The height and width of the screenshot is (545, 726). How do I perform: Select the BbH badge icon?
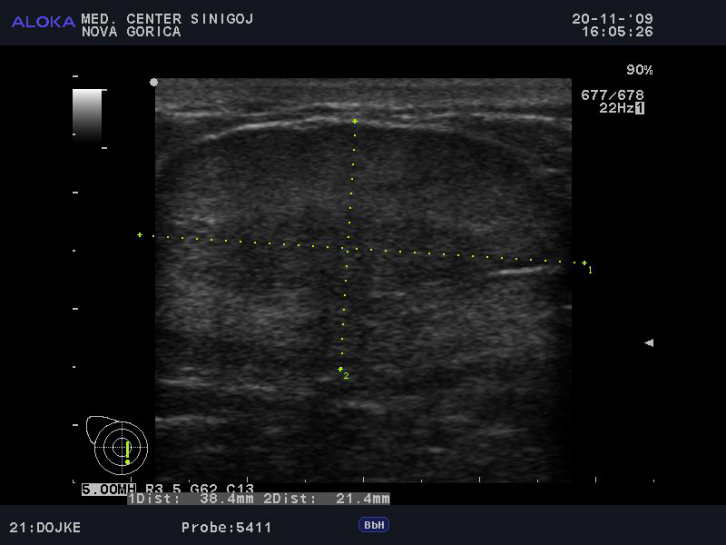tap(374, 525)
